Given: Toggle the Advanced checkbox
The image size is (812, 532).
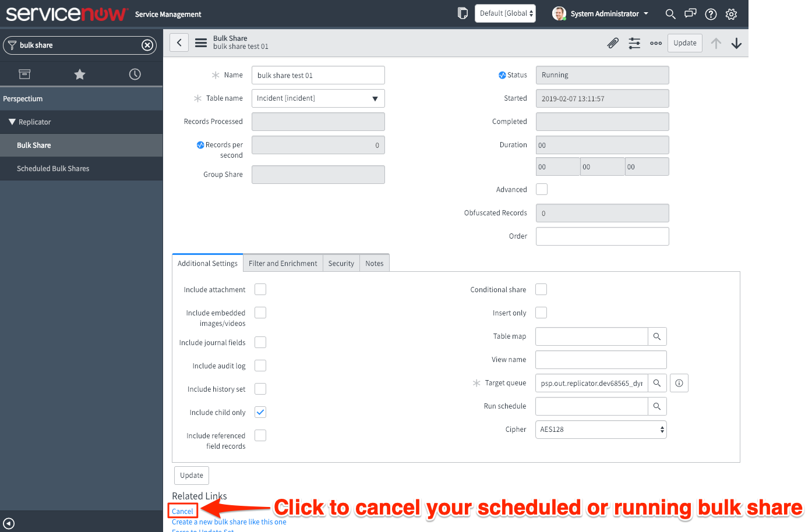Looking at the screenshot, I should [542, 189].
